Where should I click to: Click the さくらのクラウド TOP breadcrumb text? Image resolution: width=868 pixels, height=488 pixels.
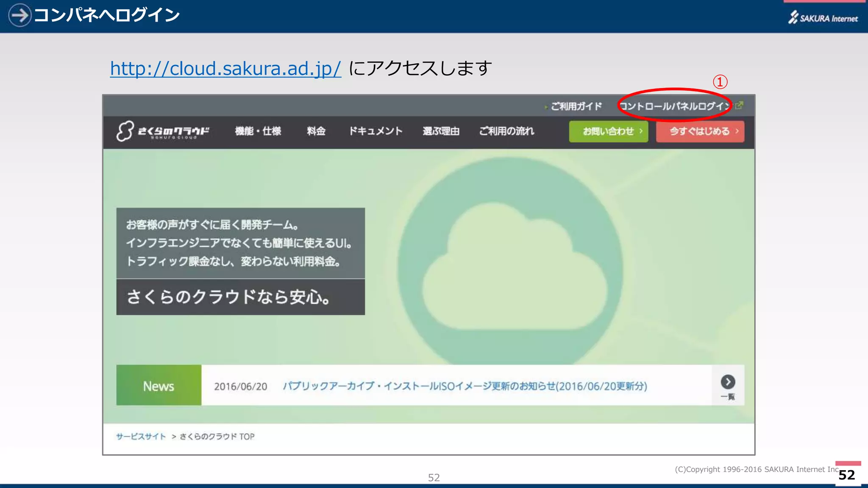point(217,436)
